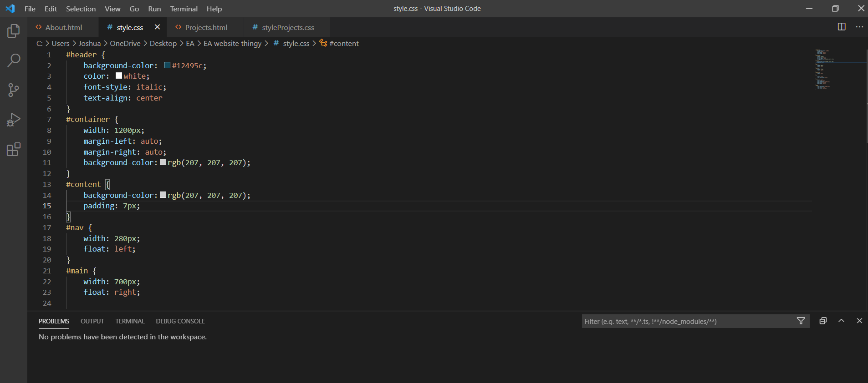Open the Search view in activity bar
This screenshot has width=868, height=383.
14,60
